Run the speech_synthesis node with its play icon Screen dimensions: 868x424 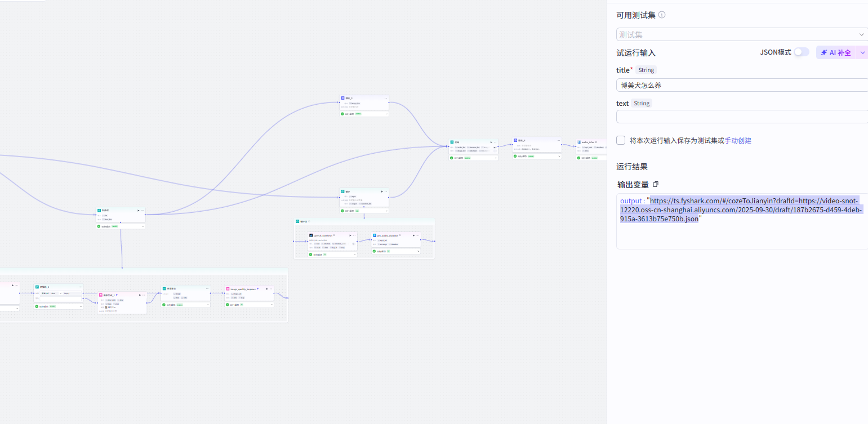[x=350, y=235]
